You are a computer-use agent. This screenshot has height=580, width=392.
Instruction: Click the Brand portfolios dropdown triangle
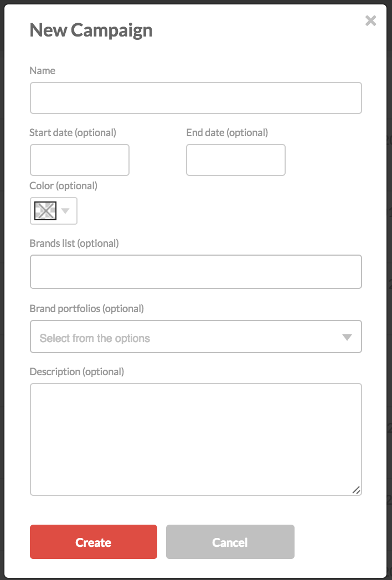click(x=347, y=338)
